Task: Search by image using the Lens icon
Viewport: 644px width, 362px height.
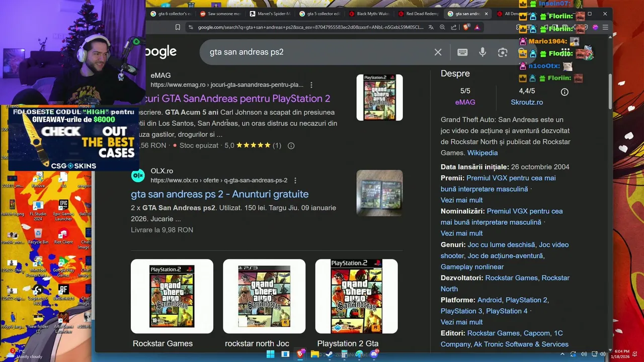Action: tap(503, 52)
